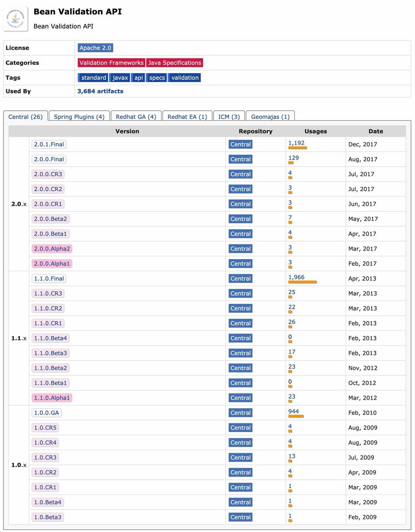
Task: Click the orange usage bar for 2.0.1.Final
Action: click(x=297, y=148)
